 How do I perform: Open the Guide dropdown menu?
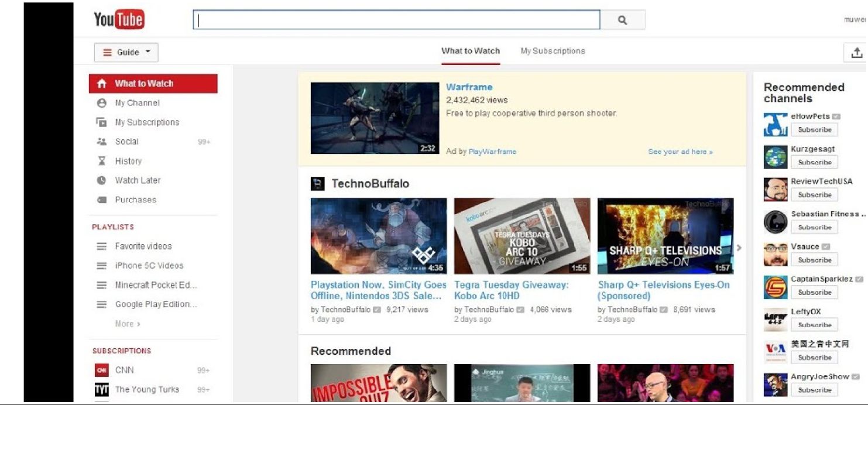[x=126, y=52]
